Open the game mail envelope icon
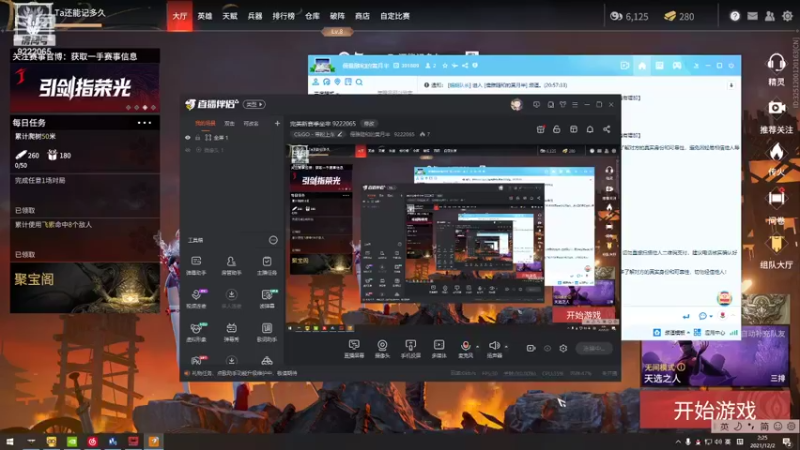 click(x=752, y=16)
